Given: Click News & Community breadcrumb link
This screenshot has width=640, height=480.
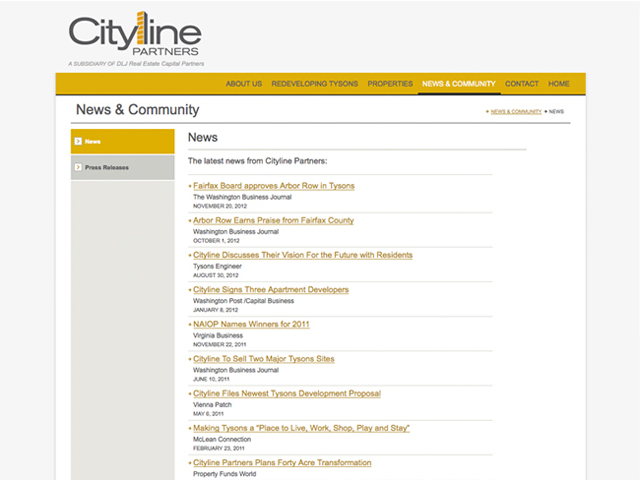Looking at the screenshot, I should pos(516,111).
